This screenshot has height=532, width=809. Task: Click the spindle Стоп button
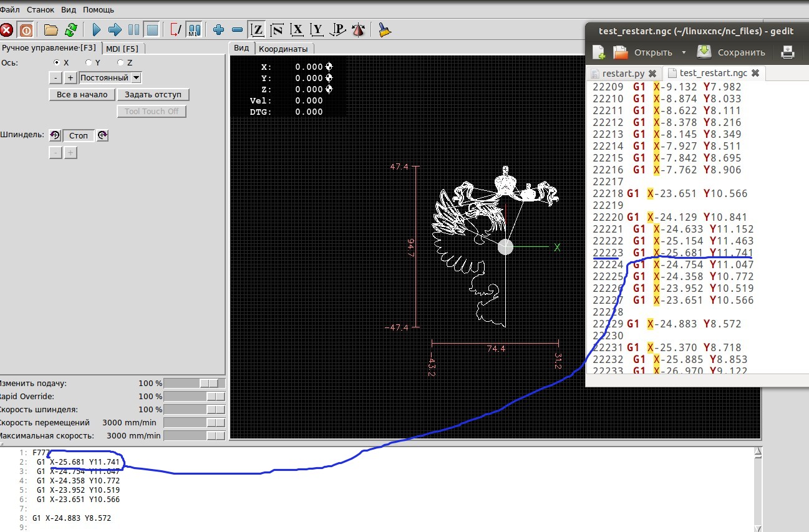click(79, 135)
